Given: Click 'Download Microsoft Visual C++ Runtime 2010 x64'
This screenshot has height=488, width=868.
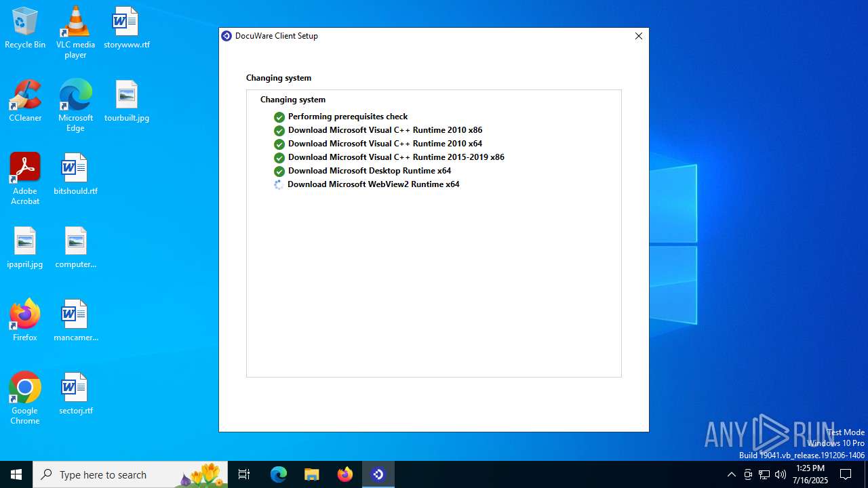Looking at the screenshot, I should point(385,144).
